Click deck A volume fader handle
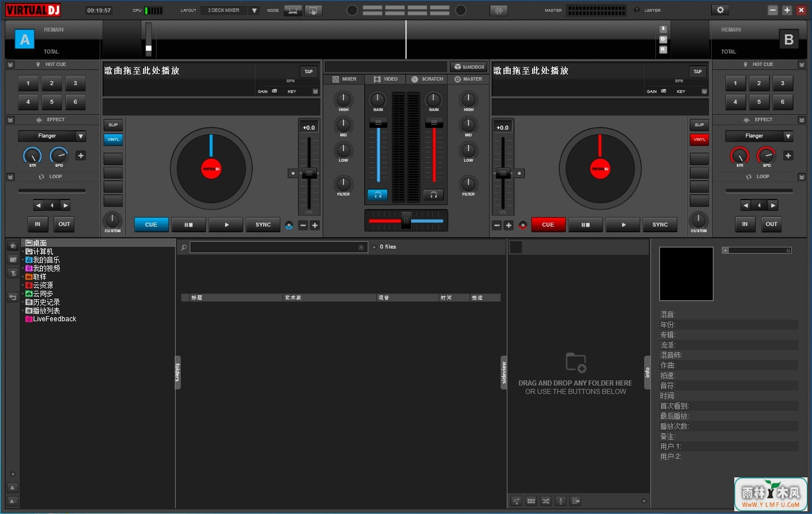Screen dimensions: 812x514 [x=378, y=123]
